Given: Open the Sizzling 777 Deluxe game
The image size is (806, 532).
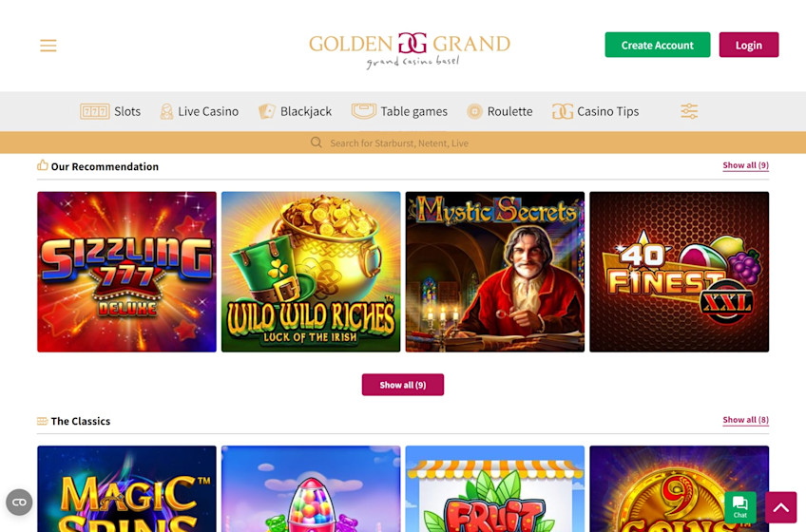Looking at the screenshot, I should click(127, 272).
